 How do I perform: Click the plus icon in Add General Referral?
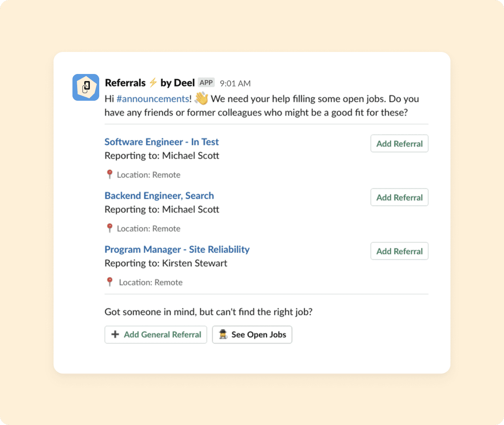[115, 334]
